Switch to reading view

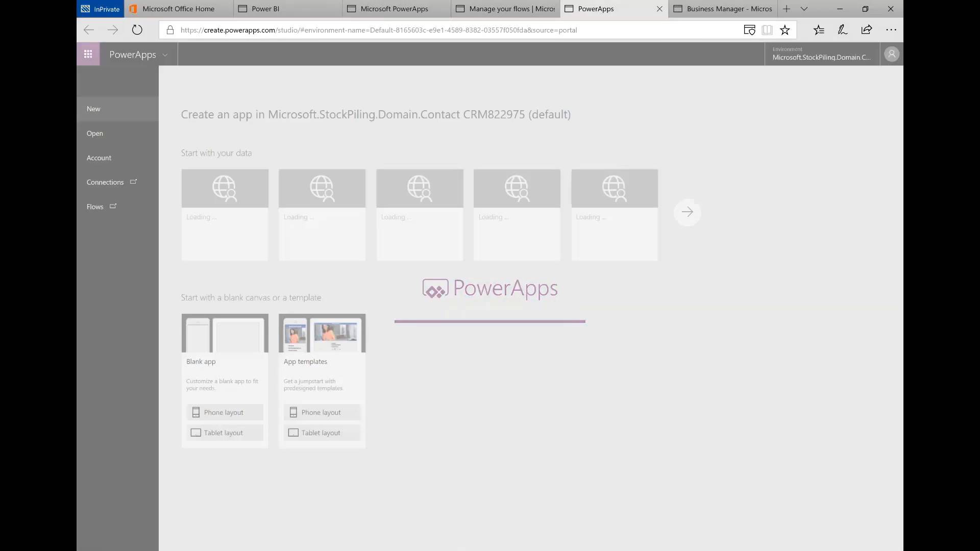(x=768, y=30)
